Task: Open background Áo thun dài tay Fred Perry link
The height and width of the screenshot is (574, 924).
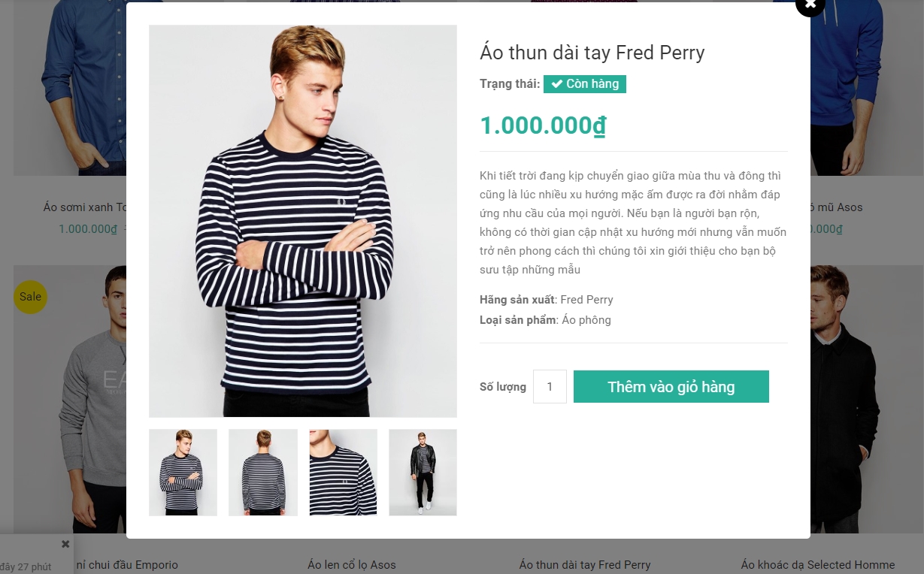Action: 584,565
